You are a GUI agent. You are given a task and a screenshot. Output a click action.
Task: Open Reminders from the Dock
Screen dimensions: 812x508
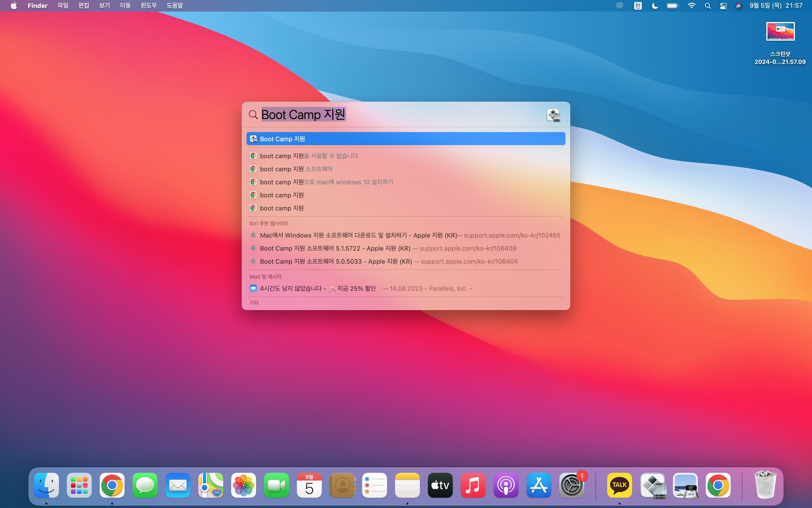pos(374,485)
